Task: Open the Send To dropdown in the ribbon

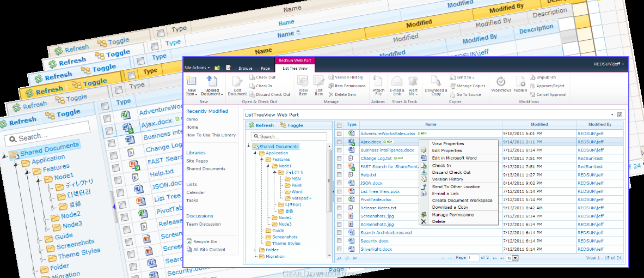Action: click(x=462, y=77)
